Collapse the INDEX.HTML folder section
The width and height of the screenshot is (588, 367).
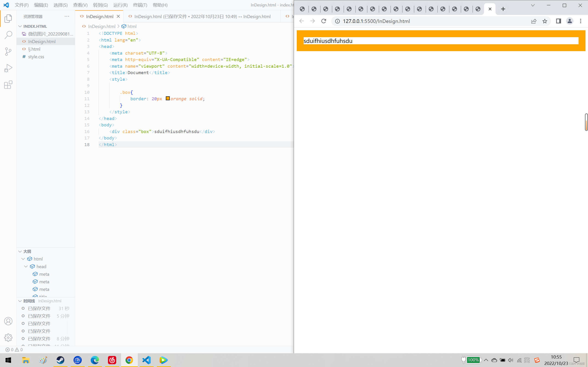(20, 26)
